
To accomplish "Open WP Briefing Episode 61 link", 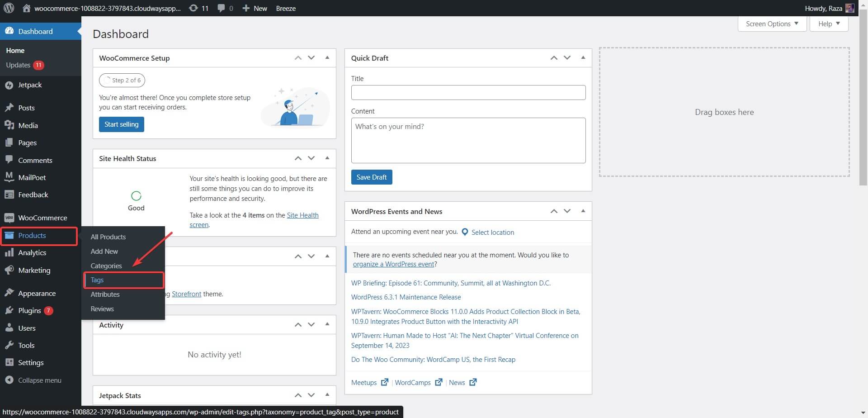I will tap(451, 283).
